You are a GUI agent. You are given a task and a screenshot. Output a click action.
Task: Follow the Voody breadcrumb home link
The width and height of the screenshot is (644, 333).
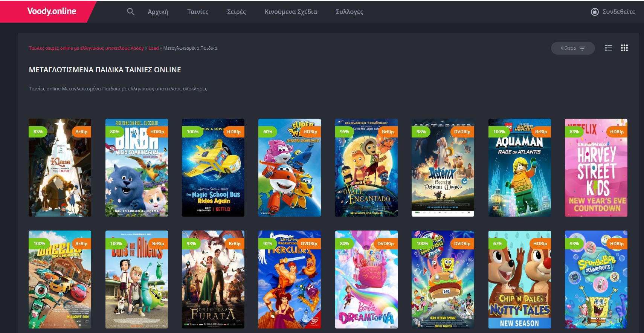click(x=86, y=48)
